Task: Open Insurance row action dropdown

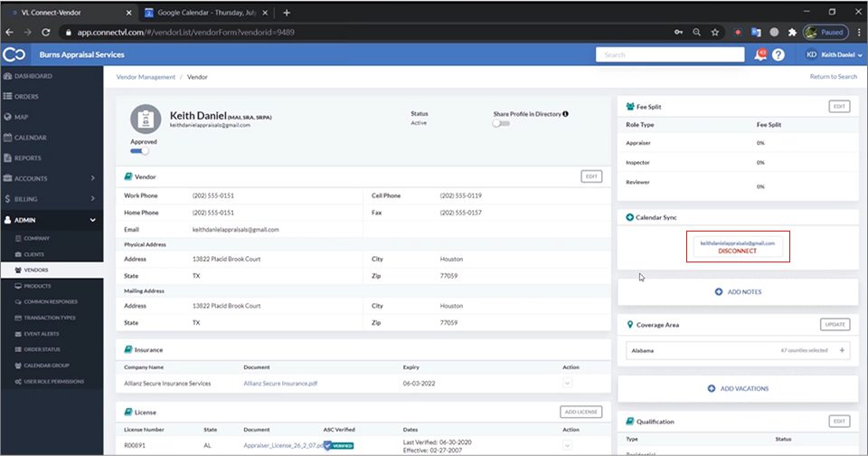Action: click(x=567, y=384)
